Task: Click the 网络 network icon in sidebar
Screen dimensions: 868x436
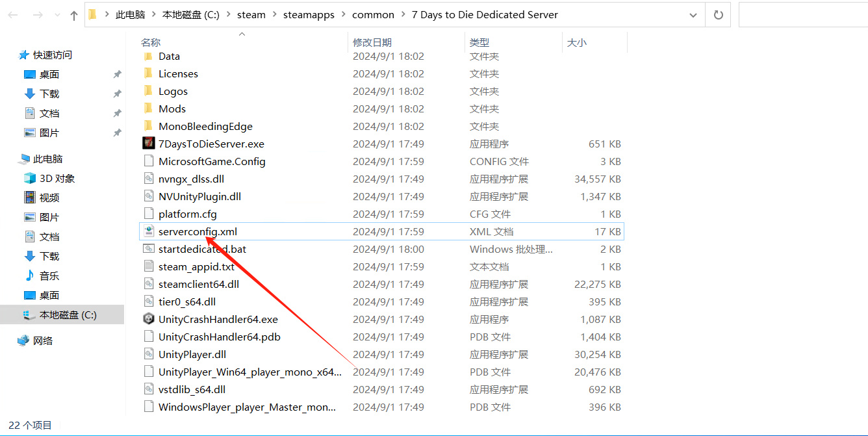Action: [24, 340]
